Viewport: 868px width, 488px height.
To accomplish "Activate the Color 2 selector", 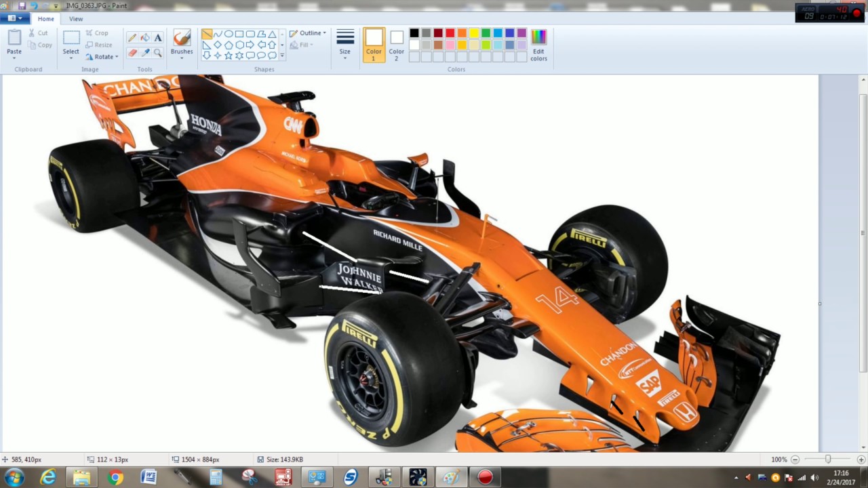I will pyautogui.click(x=397, y=45).
